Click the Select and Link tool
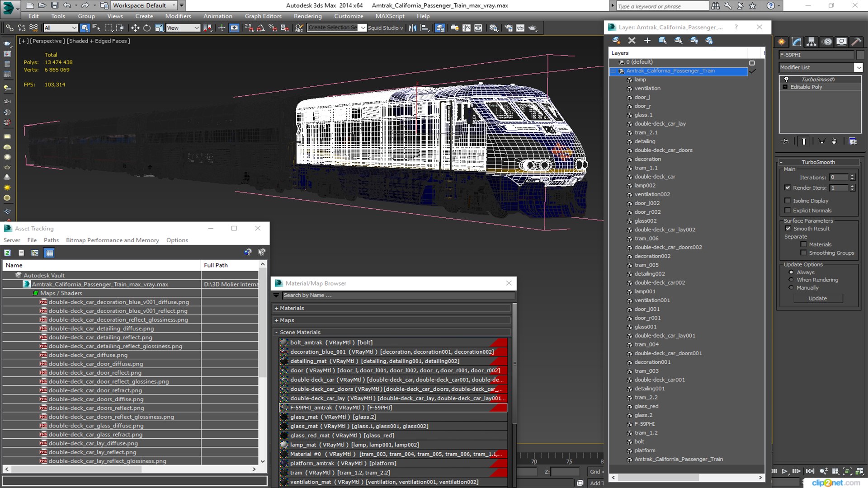868x488 pixels. 9,28
